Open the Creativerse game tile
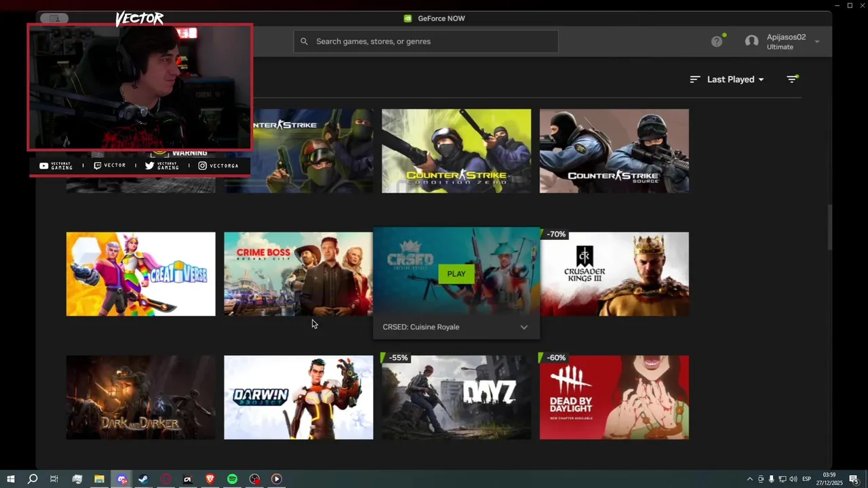Viewport: 868px width, 488px height. click(x=141, y=274)
